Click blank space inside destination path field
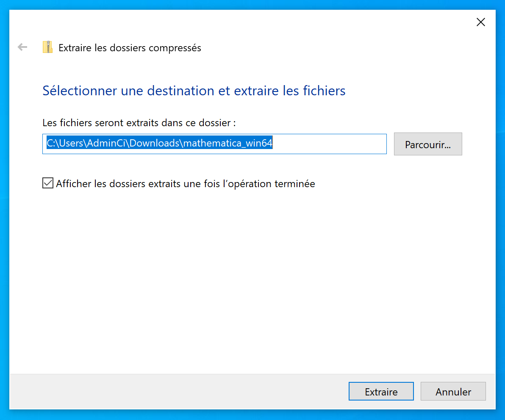Viewport: 505px width, 420px height. [330, 144]
